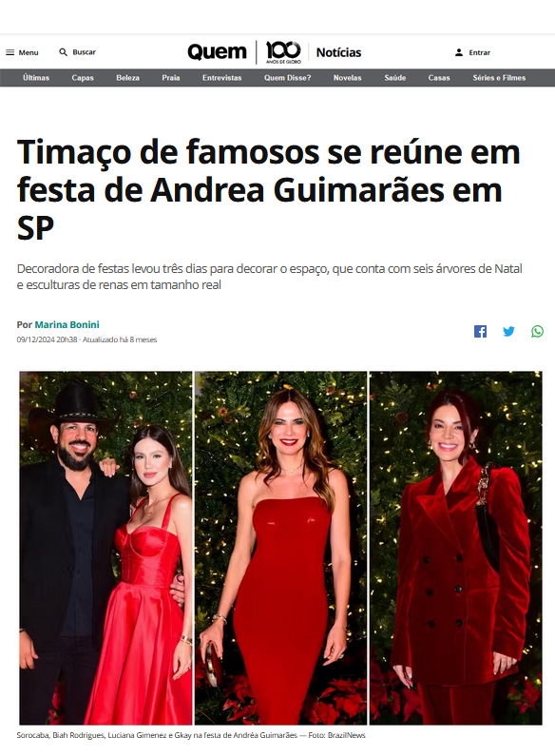The width and height of the screenshot is (555, 756).
Task: Select the Quem Disse? nav item
Action: tap(288, 78)
